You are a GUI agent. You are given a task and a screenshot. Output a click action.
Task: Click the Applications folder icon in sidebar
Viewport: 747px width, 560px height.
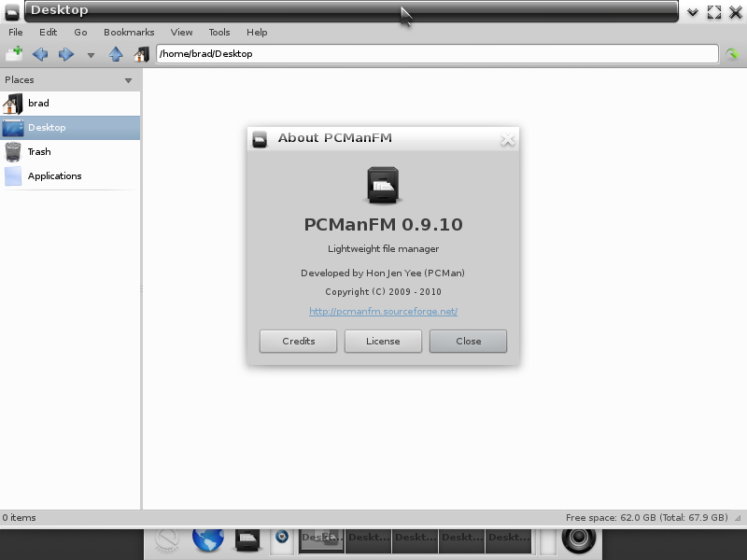[13, 176]
